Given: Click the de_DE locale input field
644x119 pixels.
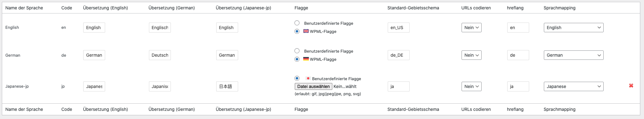Looking at the screenshot, I should (398, 55).
